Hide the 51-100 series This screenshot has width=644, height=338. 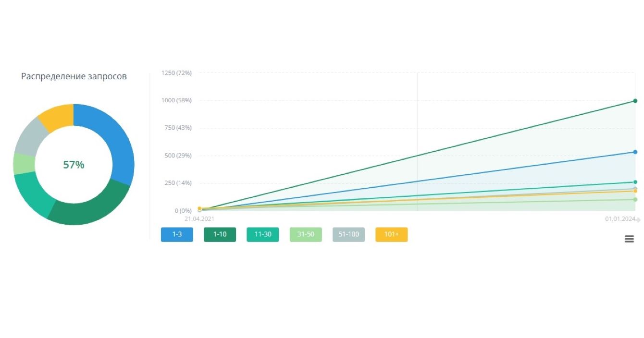[348, 235]
